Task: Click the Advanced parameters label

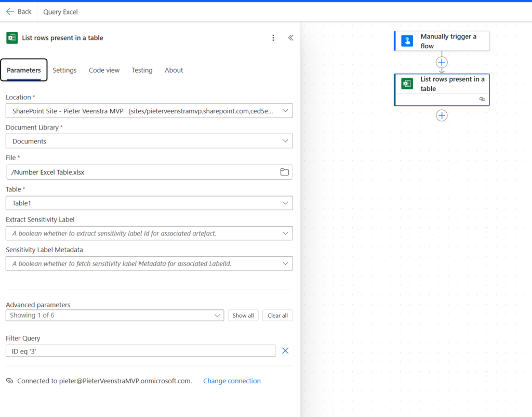Action: pyautogui.click(x=38, y=305)
